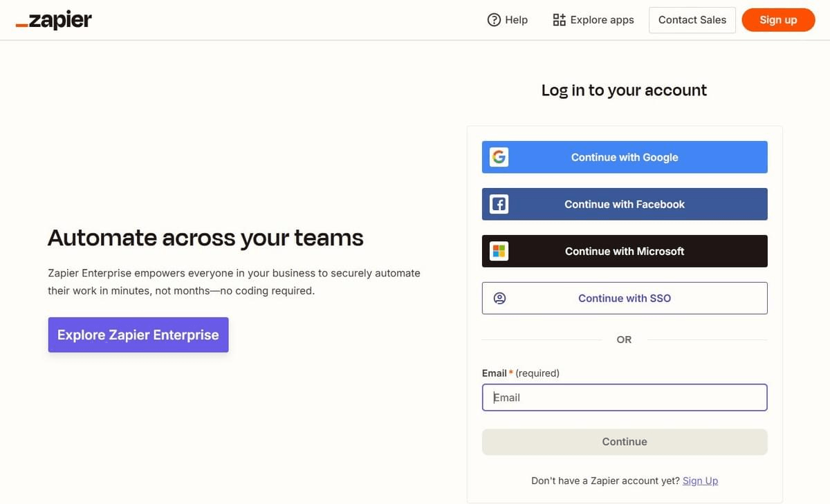
Task: Choose Continue with Facebook text
Action: pos(625,204)
